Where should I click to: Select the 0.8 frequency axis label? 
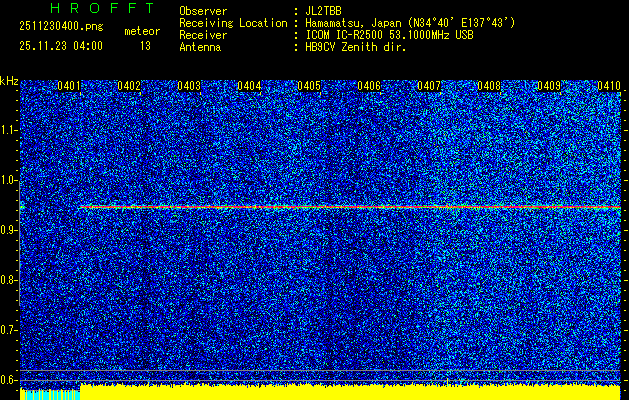(9, 280)
